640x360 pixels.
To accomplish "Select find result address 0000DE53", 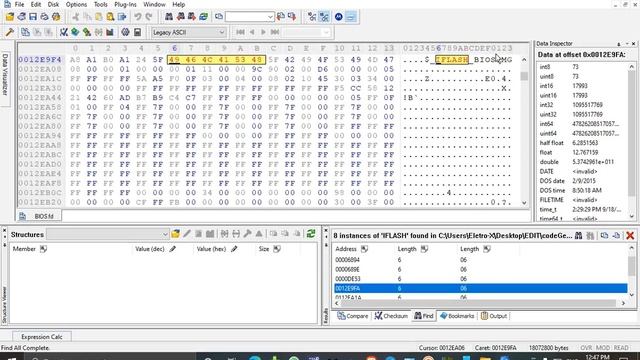I will point(347,279).
